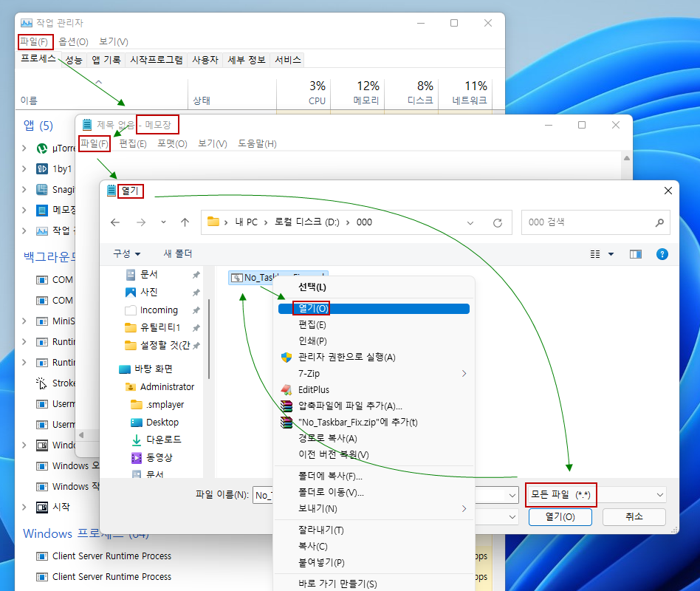Screen dimensions: 700x591
Task: Select 동영상 folder in tree
Action: [x=159, y=457]
